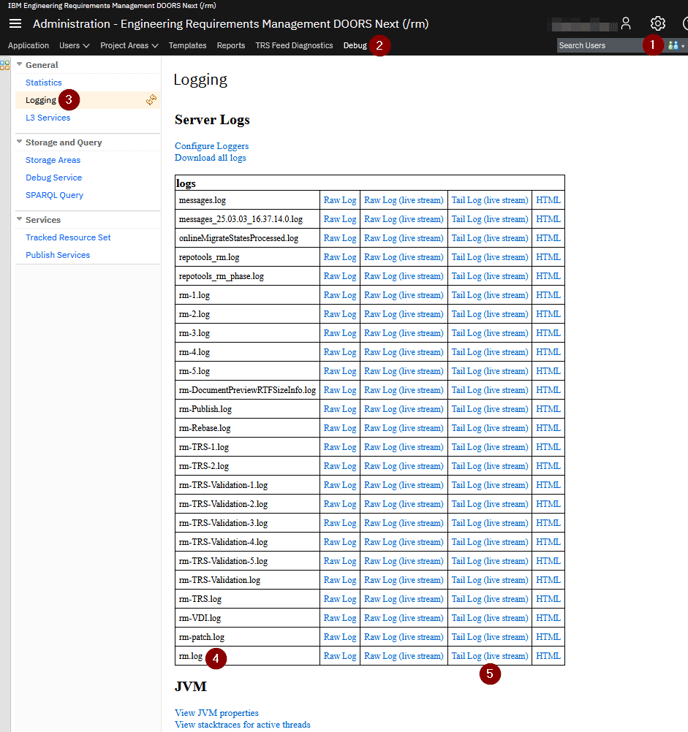Viewport: 688px width, 732px height.
Task: Open Raw Log for rm.log
Action: pos(340,656)
